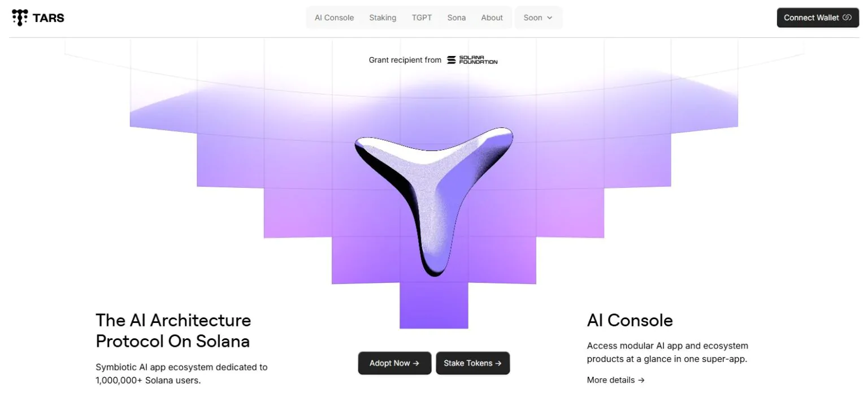Click the Connect Wallet button
Viewport: 868px width, 396px height.
pos(818,18)
